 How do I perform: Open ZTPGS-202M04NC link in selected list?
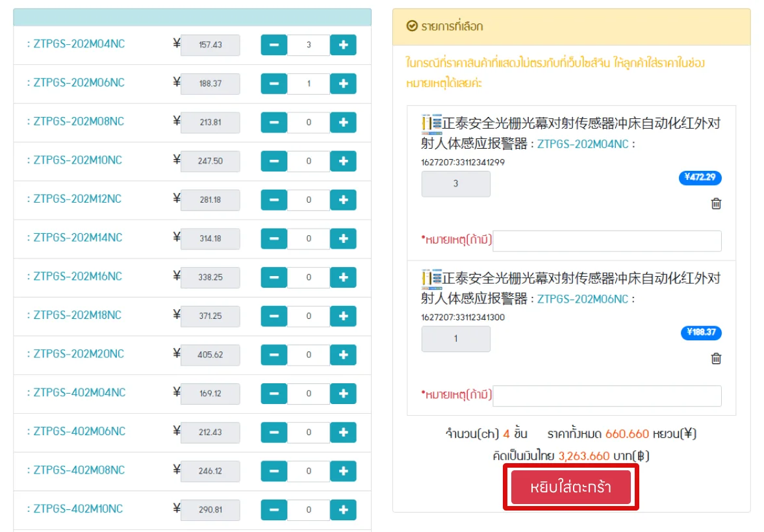(583, 144)
